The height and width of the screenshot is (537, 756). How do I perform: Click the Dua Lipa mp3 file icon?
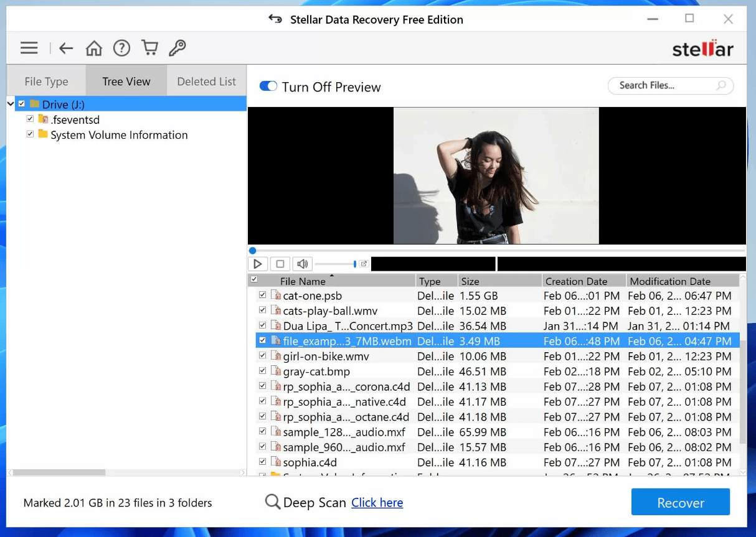tap(276, 325)
